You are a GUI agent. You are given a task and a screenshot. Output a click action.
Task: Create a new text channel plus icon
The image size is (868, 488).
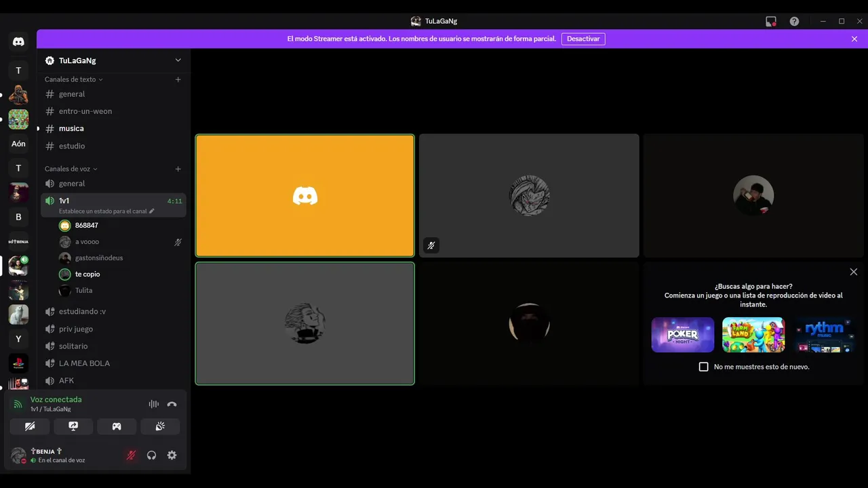click(178, 79)
